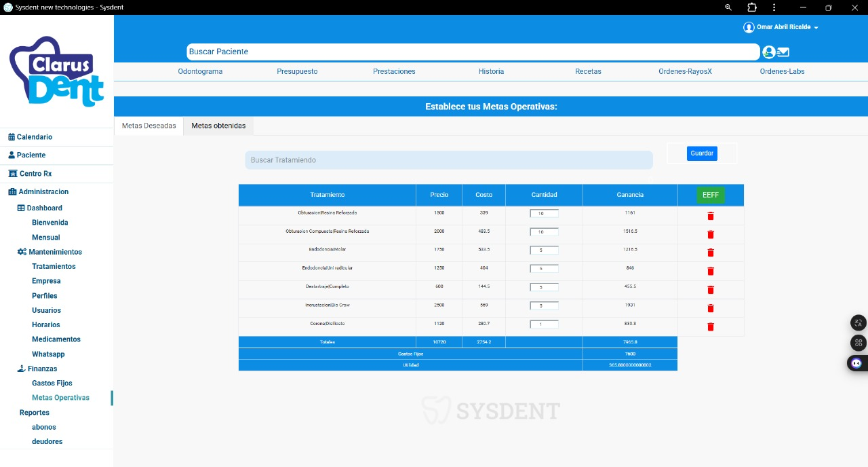The width and height of the screenshot is (868, 467).
Task: Switch to the Metas obtenidas tab
Action: pyautogui.click(x=218, y=126)
